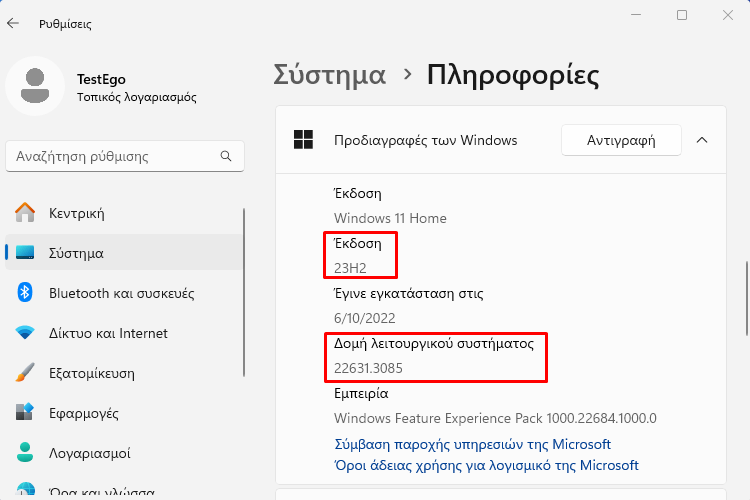Click the Λογαριασμοί person icon
The height and width of the screenshot is (500, 750).
tap(25, 452)
